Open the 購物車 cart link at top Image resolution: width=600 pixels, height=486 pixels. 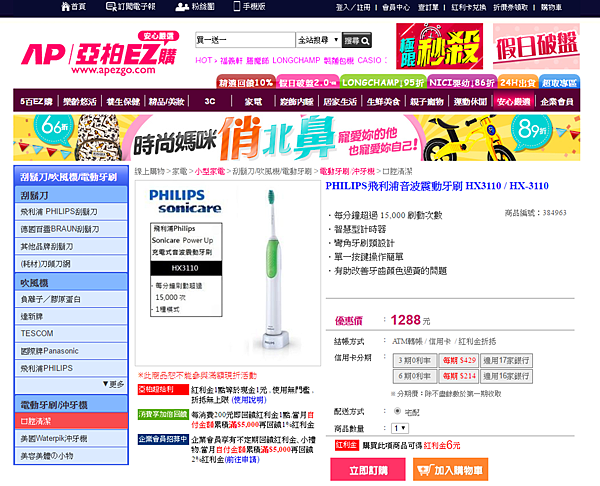click(x=551, y=7)
